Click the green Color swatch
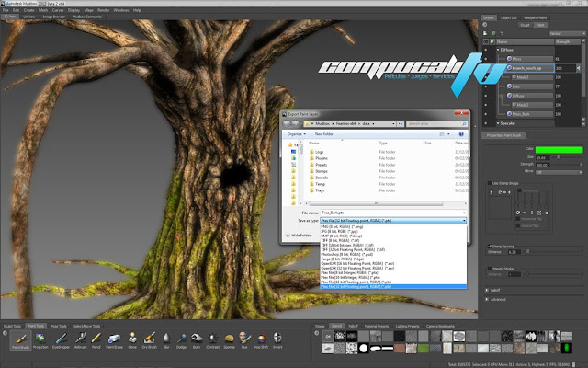Image resolution: width=588 pixels, height=368 pixels. click(x=559, y=150)
